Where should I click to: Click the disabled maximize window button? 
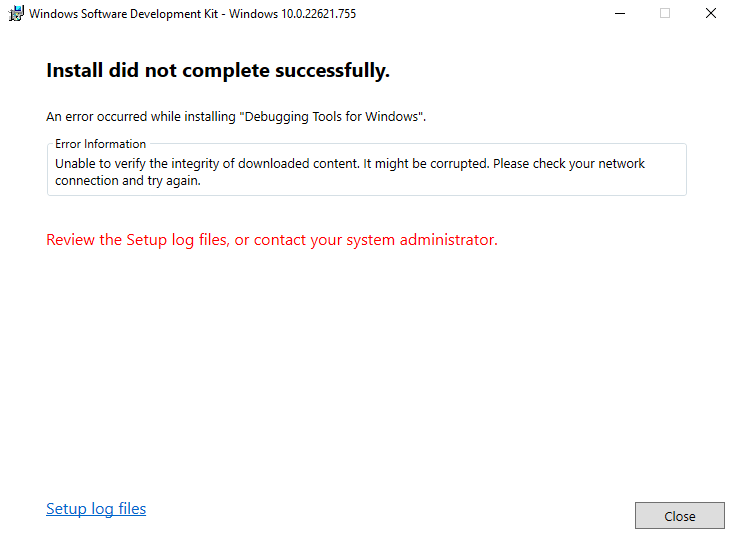pos(665,14)
